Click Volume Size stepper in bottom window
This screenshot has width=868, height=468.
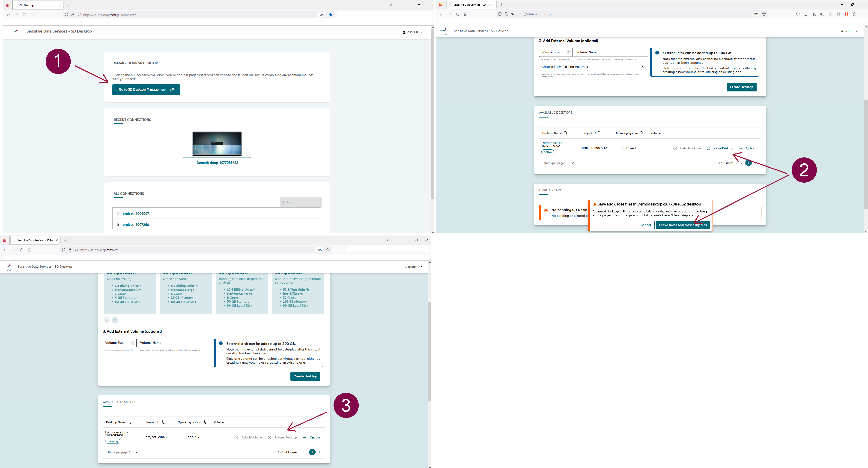click(132, 343)
